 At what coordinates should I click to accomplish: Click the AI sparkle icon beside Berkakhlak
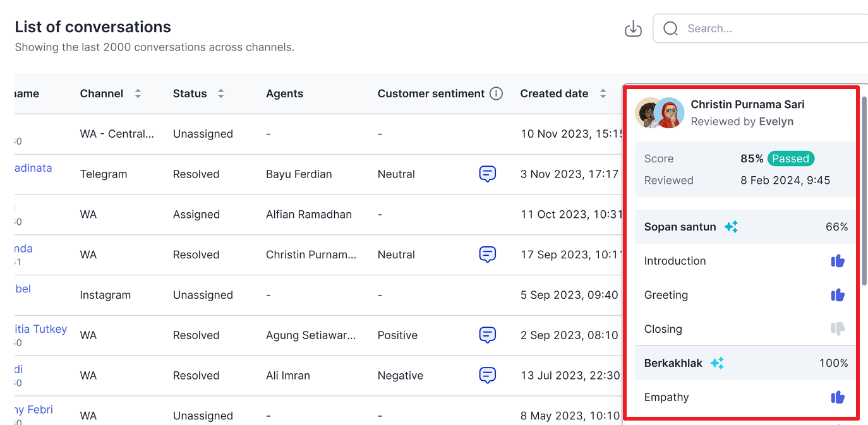(717, 362)
